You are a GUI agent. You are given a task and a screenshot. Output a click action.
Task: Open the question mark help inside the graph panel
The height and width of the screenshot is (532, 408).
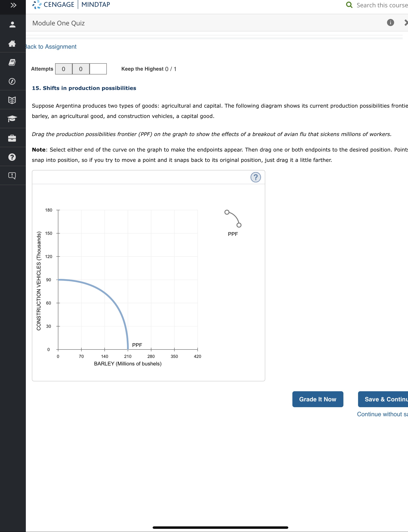[x=256, y=177]
